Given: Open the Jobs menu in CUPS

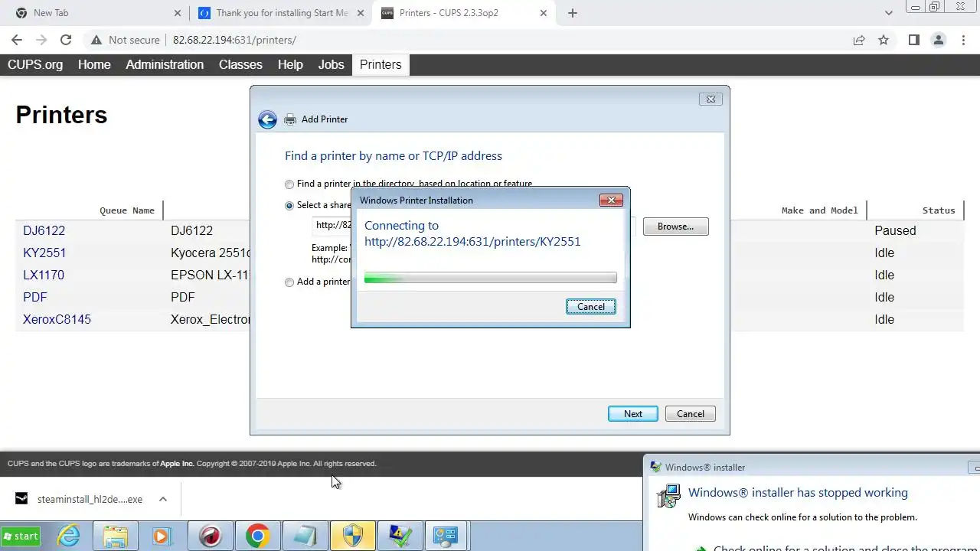Looking at the screenshot, I should tap(331, 65).
